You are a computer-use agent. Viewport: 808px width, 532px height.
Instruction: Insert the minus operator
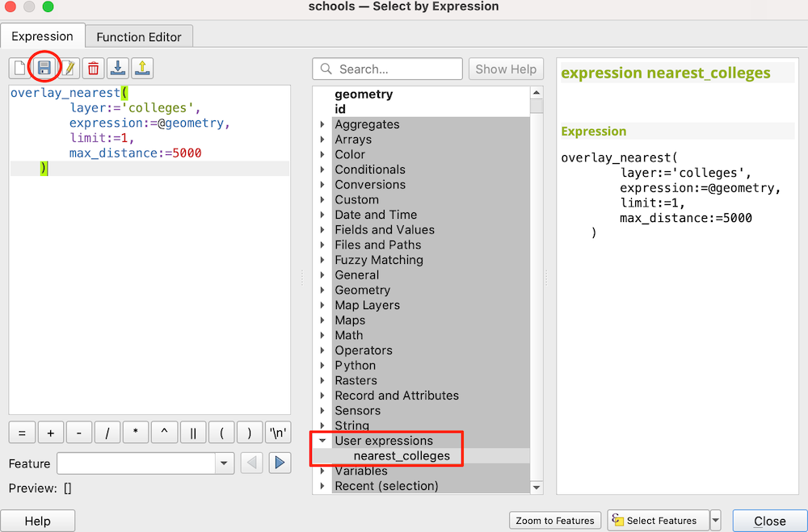pos(79,433)
